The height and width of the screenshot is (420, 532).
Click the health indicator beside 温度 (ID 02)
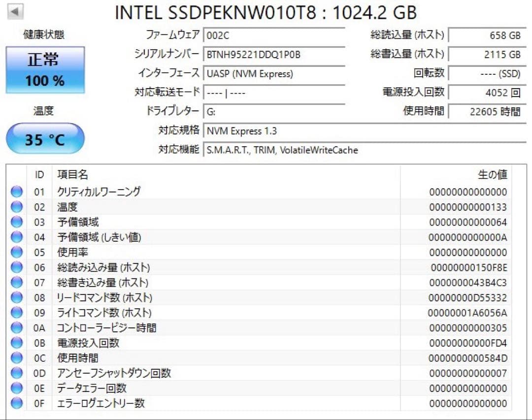pyautogui.click(x=16, y=207)
